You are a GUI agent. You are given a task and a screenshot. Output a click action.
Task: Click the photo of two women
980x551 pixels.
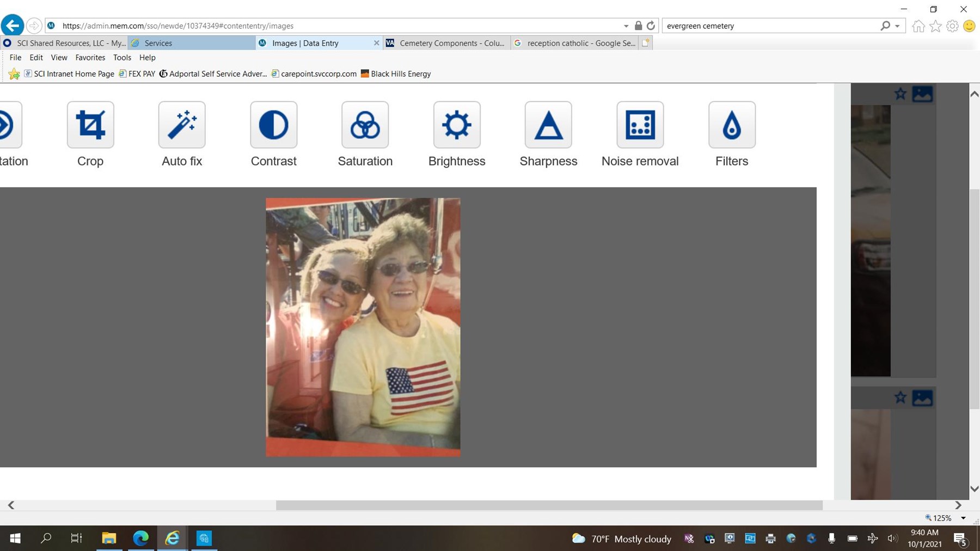pos(363,327)
